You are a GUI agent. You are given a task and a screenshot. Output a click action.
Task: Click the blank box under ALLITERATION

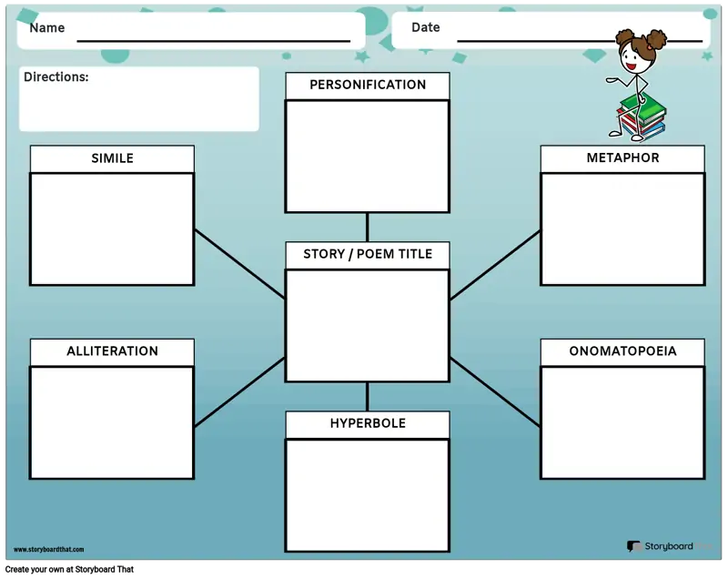pyautogui.click(x=112, y=423)
